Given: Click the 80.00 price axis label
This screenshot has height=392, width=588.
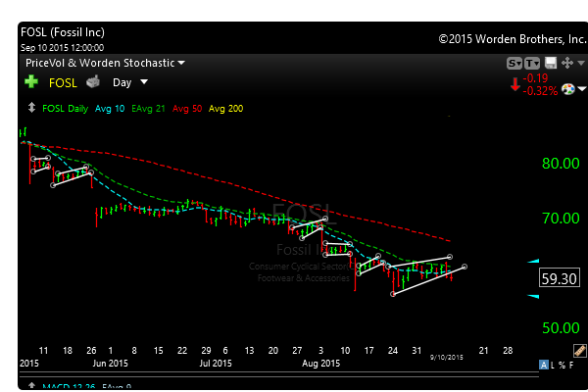Looking at the screenshot, I should tap(561, 164).
